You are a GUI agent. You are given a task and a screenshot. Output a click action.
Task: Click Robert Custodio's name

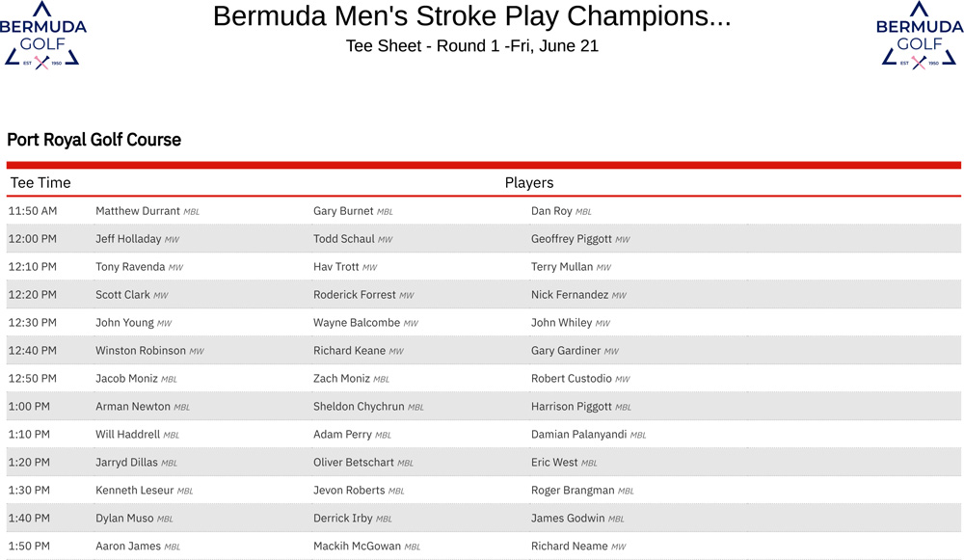tap(571, 379)
